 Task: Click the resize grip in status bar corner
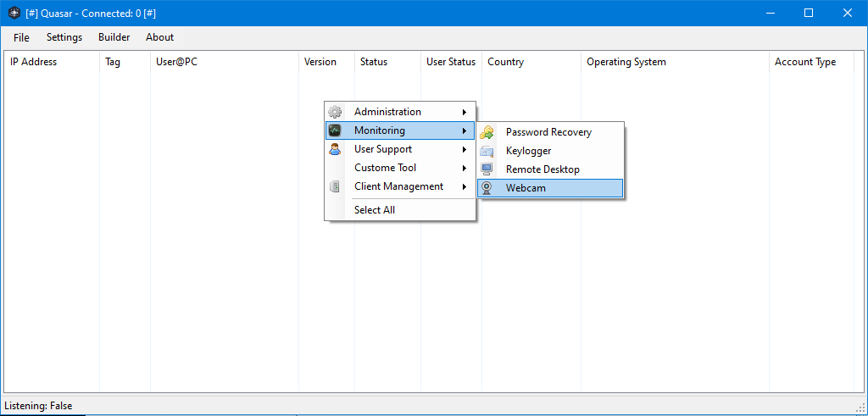pos(861,409)
